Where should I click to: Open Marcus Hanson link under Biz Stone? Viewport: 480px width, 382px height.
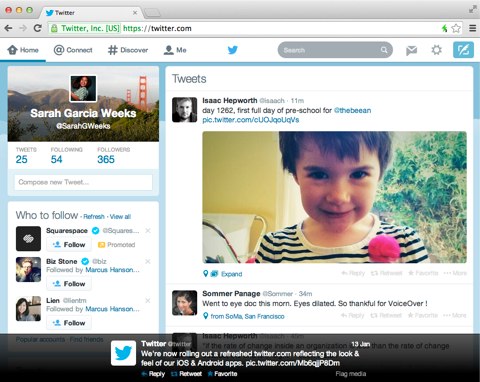(112, 270)
